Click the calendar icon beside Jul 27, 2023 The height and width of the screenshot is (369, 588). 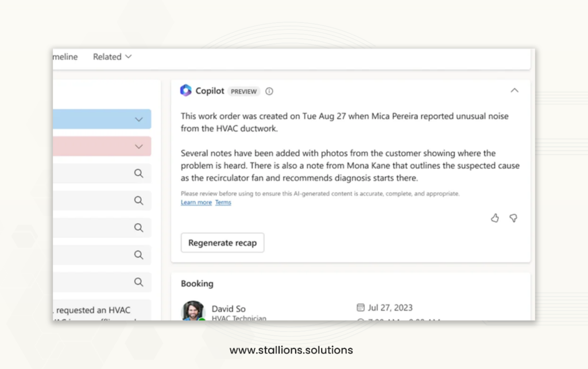click(x=361, y=308)
